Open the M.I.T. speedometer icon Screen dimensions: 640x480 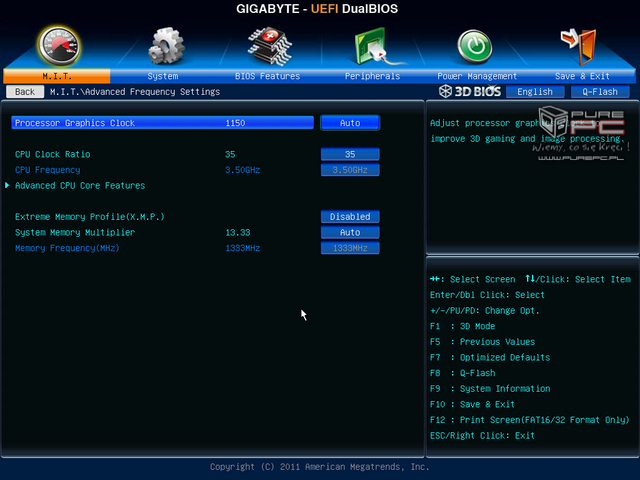(59, 46)
